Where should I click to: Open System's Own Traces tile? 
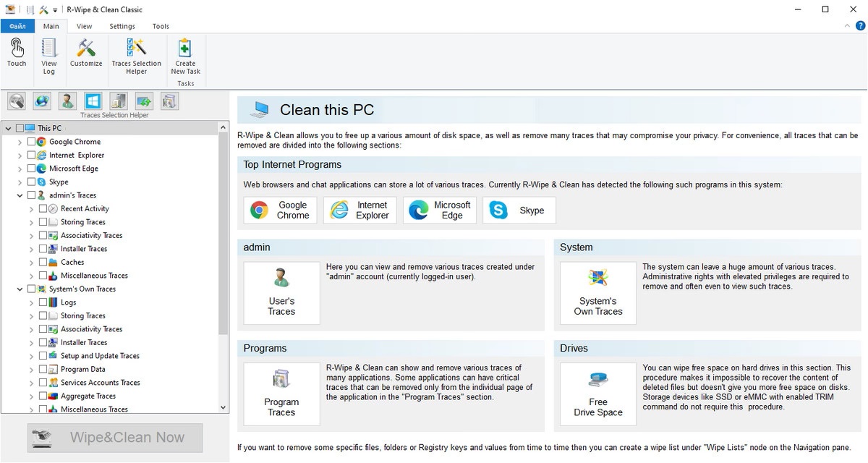598,293
